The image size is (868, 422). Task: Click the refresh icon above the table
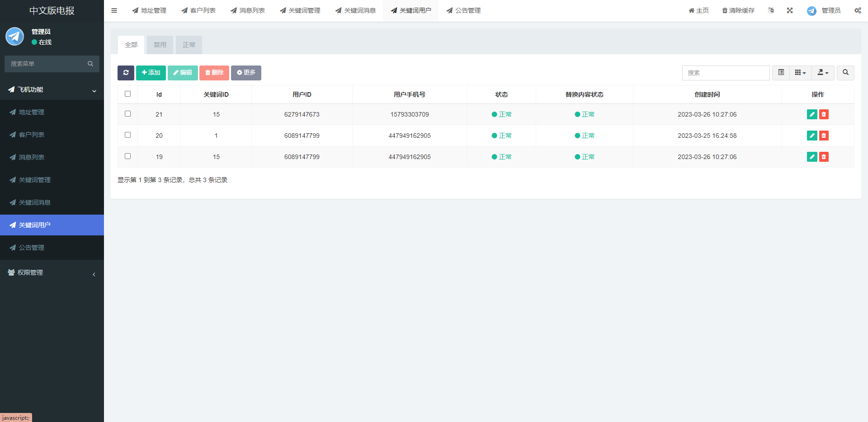(x=126, y=73)
